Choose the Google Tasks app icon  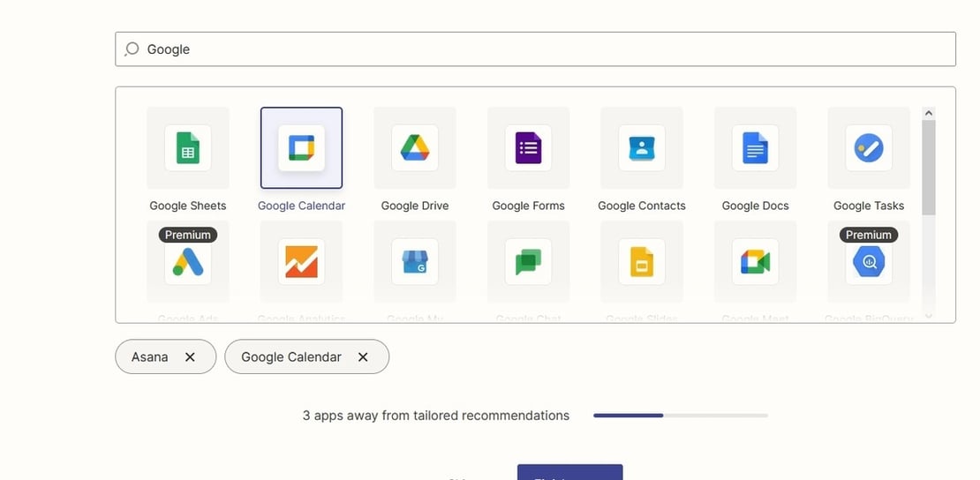(868, 148)
